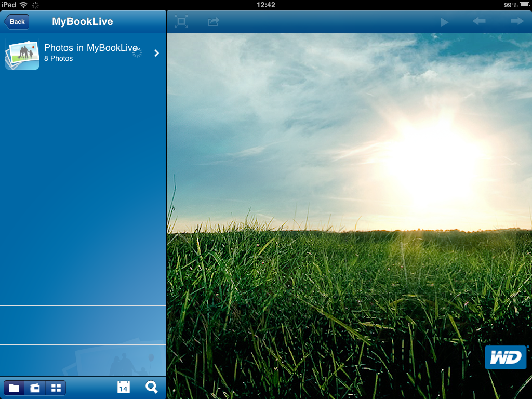
Task: Open calendar date filter icon
Action: [x=124, y=387]
